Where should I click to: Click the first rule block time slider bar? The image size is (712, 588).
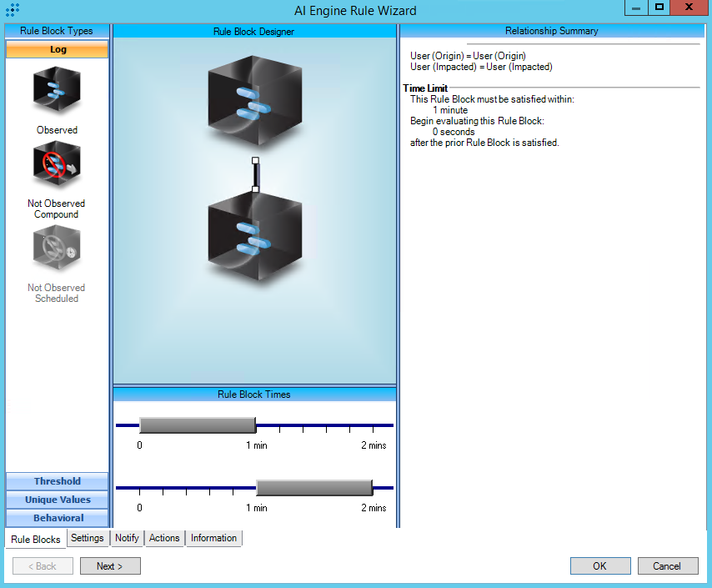197,425
